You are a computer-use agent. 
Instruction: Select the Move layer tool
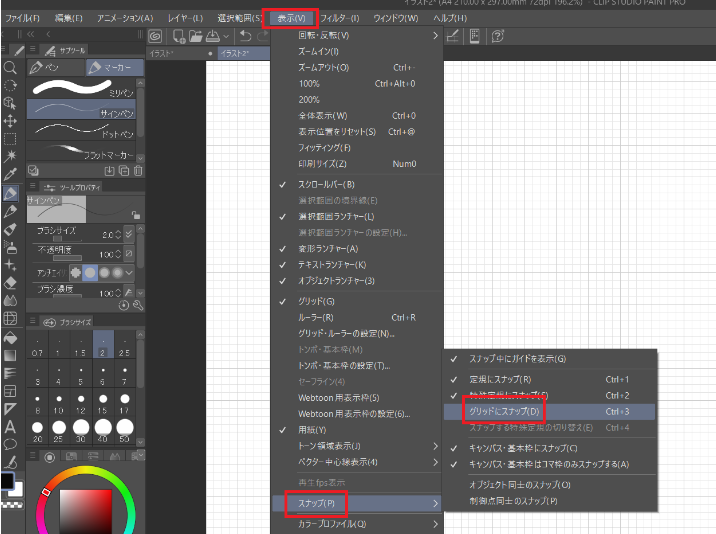10,120
